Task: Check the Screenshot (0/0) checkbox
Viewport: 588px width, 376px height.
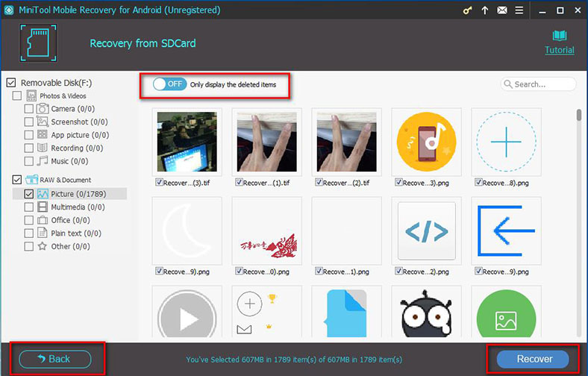Action: coord(28,122)
